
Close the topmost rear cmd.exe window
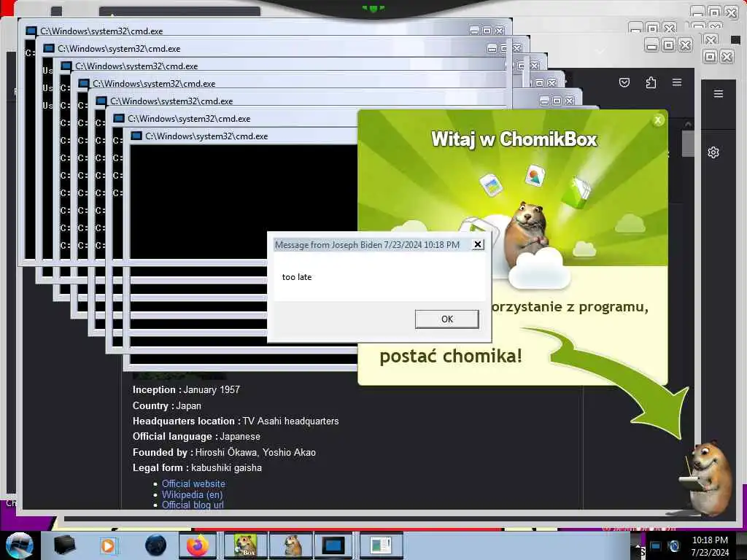point(499,31)
